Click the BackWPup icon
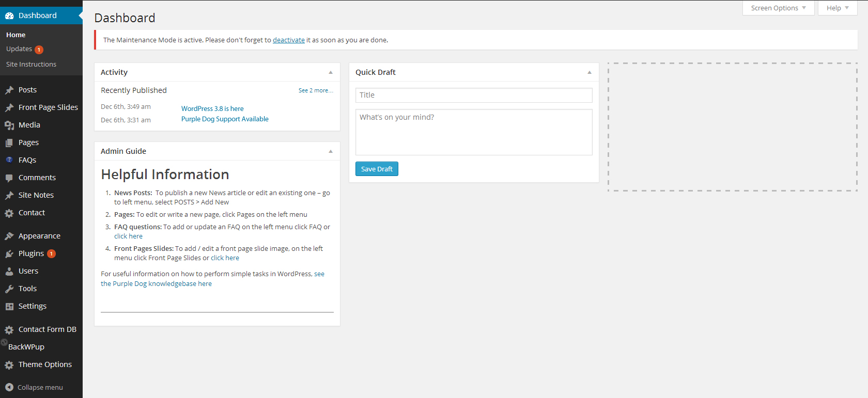The height and width of the screenshot is (398, 868). coord(4,342)
